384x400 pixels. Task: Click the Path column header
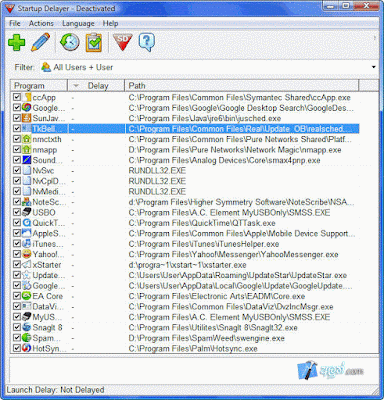[242, 86]
